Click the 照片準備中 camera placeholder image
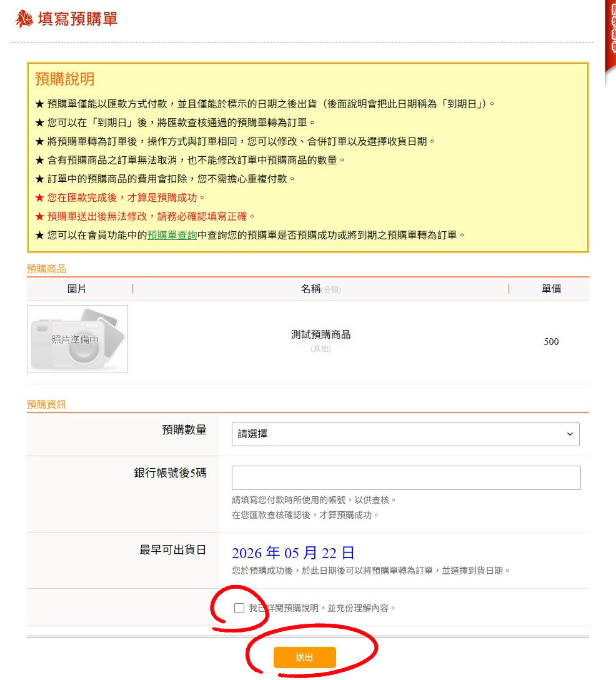This screenshot has height=680, width=616. click(77, 339)
